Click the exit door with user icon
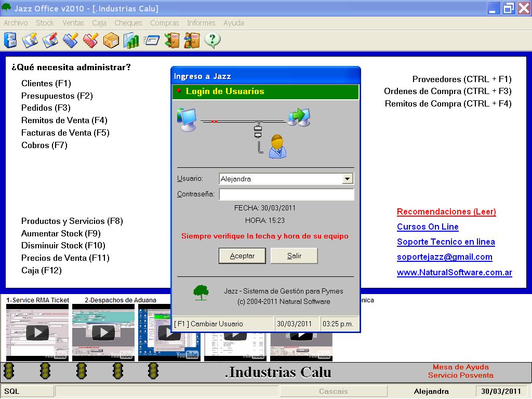Image resolution: width=532 pixels, height=399 pixels. tap(192, 41)
